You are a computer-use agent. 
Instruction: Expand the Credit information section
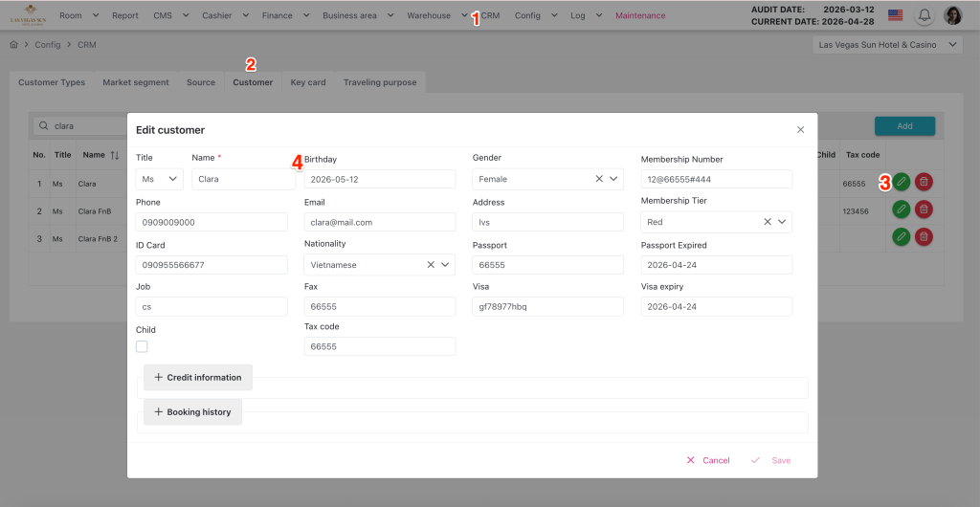198,377
